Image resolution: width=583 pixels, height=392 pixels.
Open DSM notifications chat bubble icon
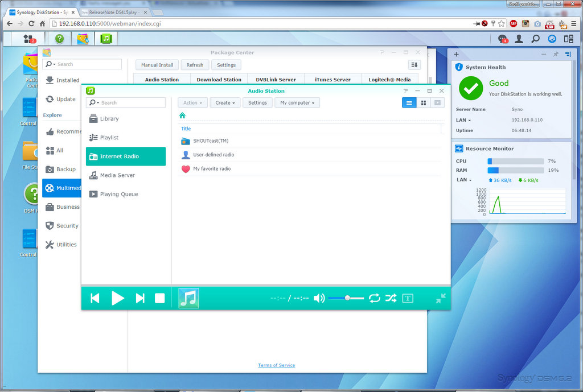[x=503, y=39]
